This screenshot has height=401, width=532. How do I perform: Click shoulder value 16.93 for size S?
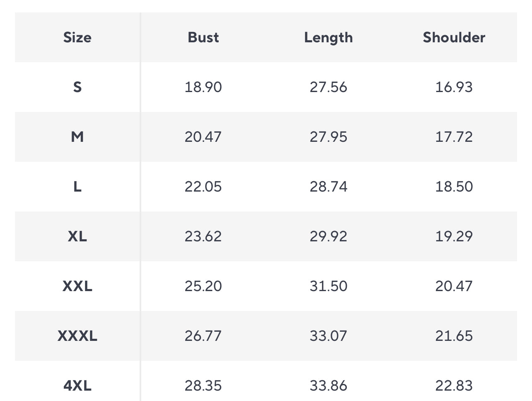coord(454,87)
